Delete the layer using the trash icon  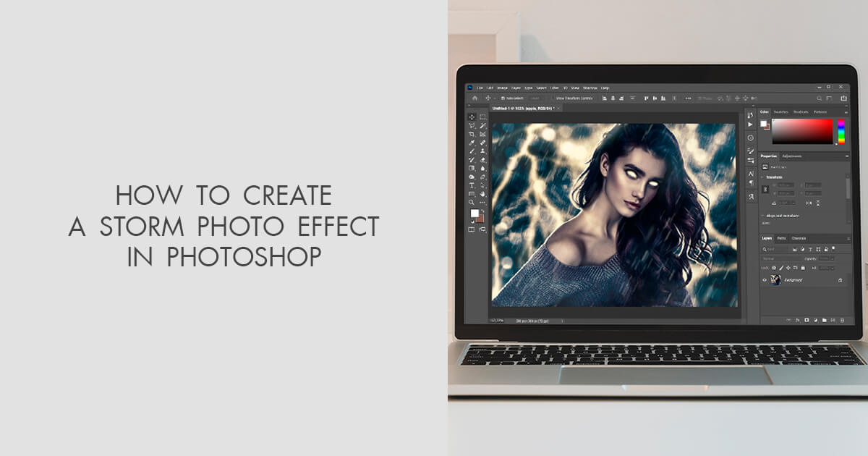tap(843, 320)
